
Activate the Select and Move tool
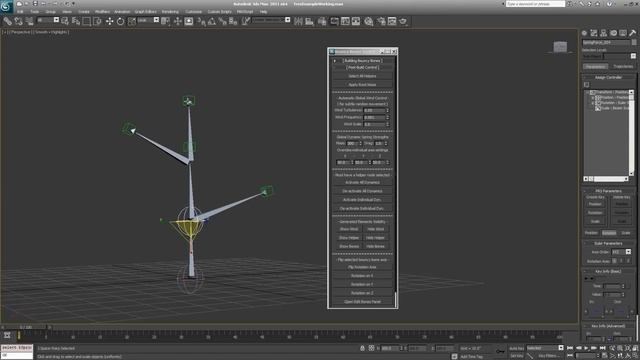[x=109, y=21]
